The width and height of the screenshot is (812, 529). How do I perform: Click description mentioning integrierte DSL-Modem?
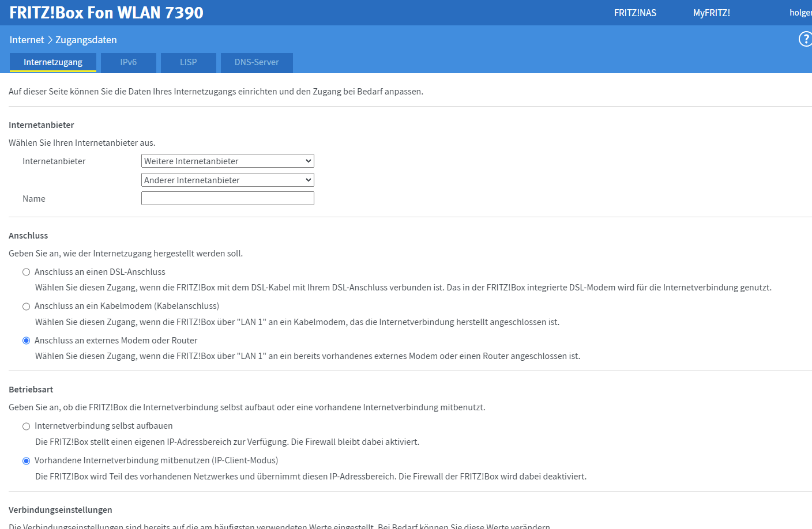[403, 288]
